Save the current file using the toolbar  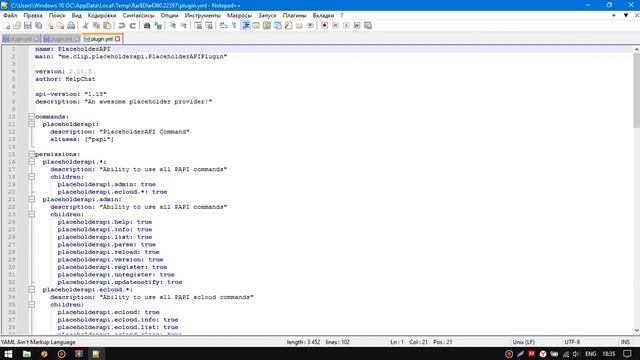28,26
